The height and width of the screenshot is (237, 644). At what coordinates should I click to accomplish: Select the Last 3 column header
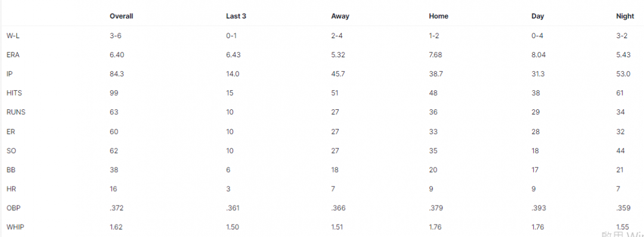click(236, 17)
